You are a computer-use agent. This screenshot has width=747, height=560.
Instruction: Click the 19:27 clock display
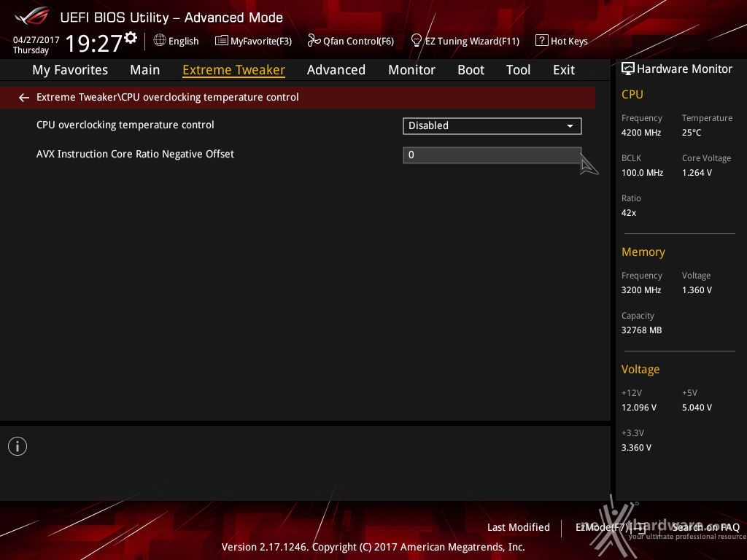94,43
